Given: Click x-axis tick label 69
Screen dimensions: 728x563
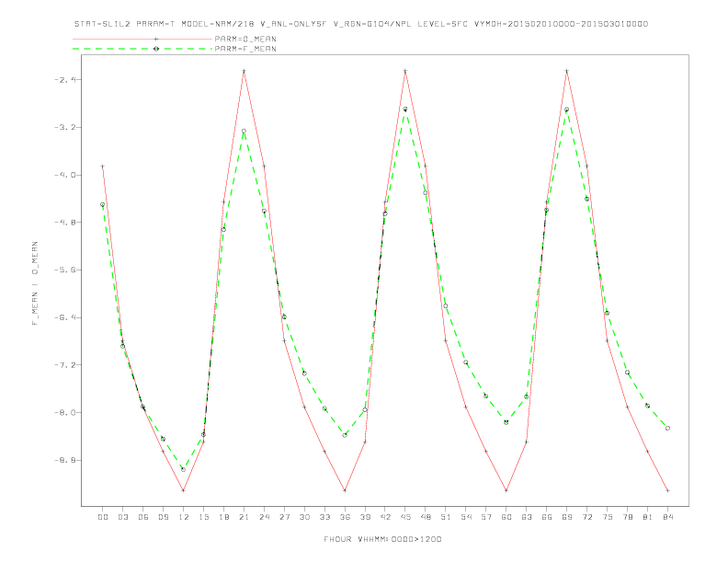Looking at the screenshot, I should (x=567, y=517).
